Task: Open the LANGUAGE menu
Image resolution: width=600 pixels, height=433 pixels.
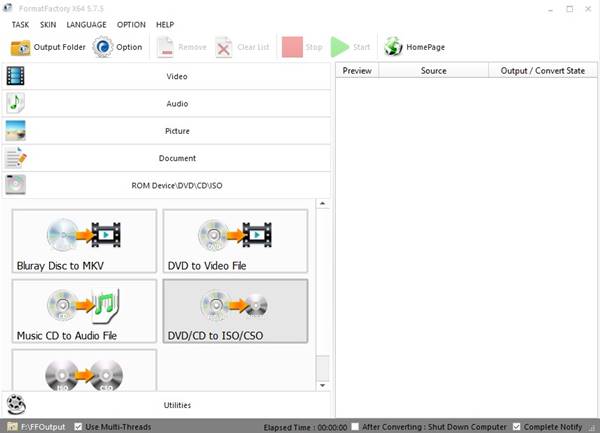Action: pos(86,25)
